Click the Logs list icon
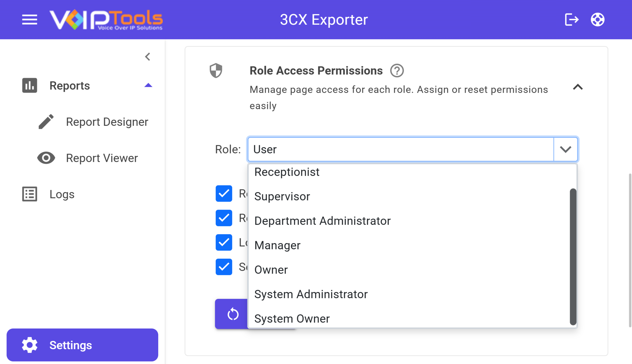The height and width of the screenshot is (364, 632). (x=30, y=194)
